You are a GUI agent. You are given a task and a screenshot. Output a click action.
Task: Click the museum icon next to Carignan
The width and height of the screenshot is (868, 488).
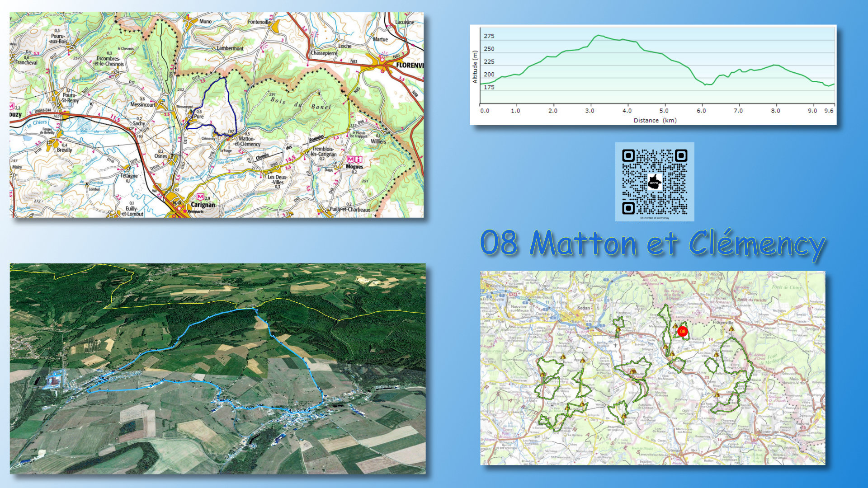click(x=200, y=197)
